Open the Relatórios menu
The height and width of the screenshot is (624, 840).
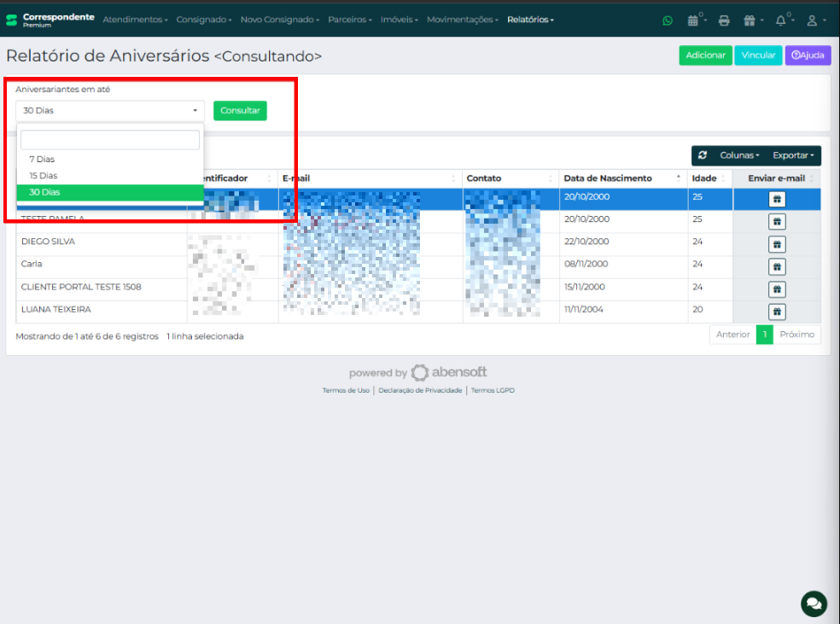(x=529, y=20)
